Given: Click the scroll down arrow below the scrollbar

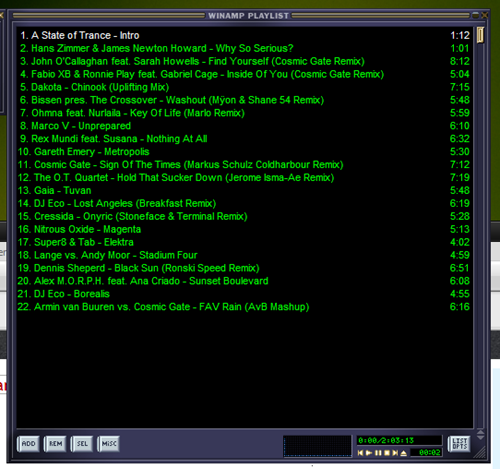Looking at the screenshot, I should point(480,437).
